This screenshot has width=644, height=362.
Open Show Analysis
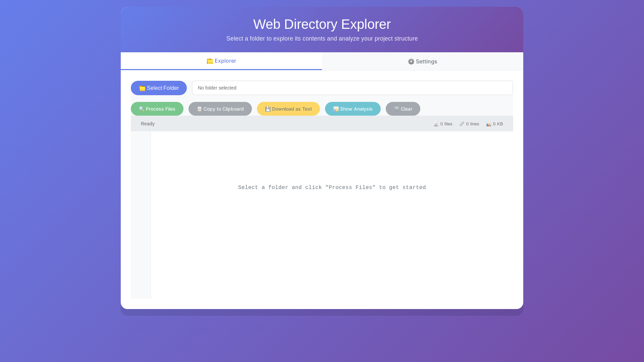353,109
